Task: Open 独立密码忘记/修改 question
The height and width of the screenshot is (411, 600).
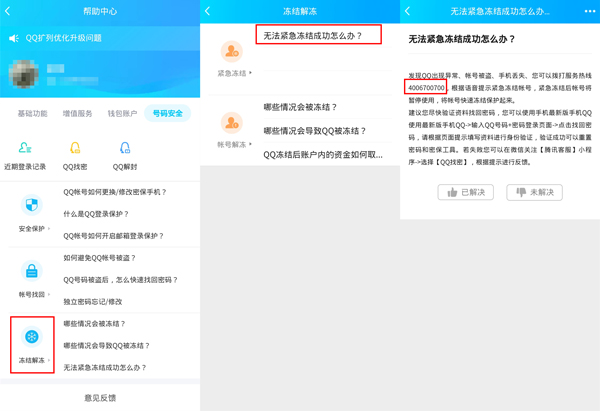Action: [x=93, y=302]
